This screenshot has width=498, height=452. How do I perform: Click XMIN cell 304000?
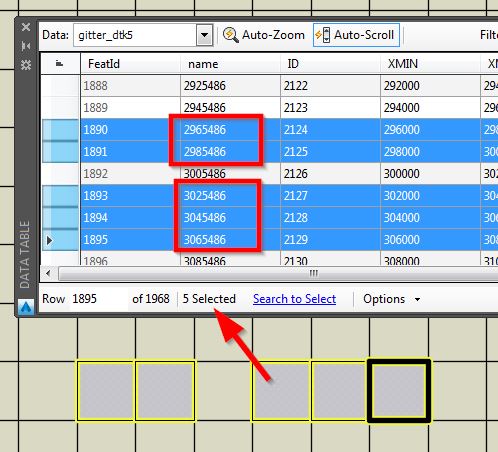(x=430, y=218)
